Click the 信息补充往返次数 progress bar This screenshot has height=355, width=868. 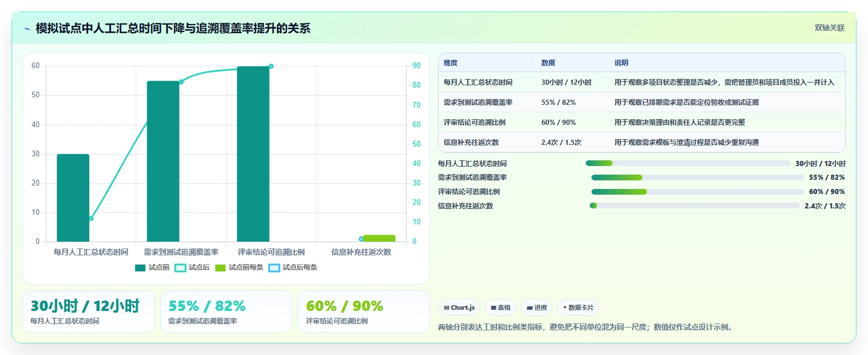pos(695,206)
